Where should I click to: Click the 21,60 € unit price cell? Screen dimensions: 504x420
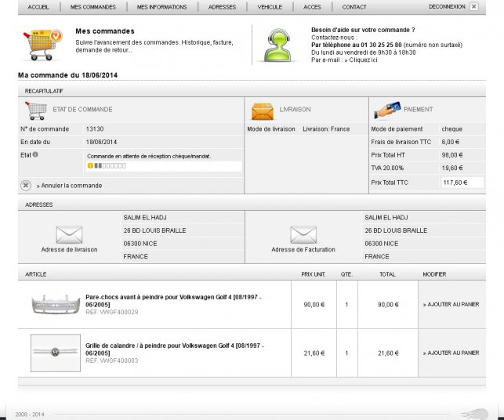314,353
